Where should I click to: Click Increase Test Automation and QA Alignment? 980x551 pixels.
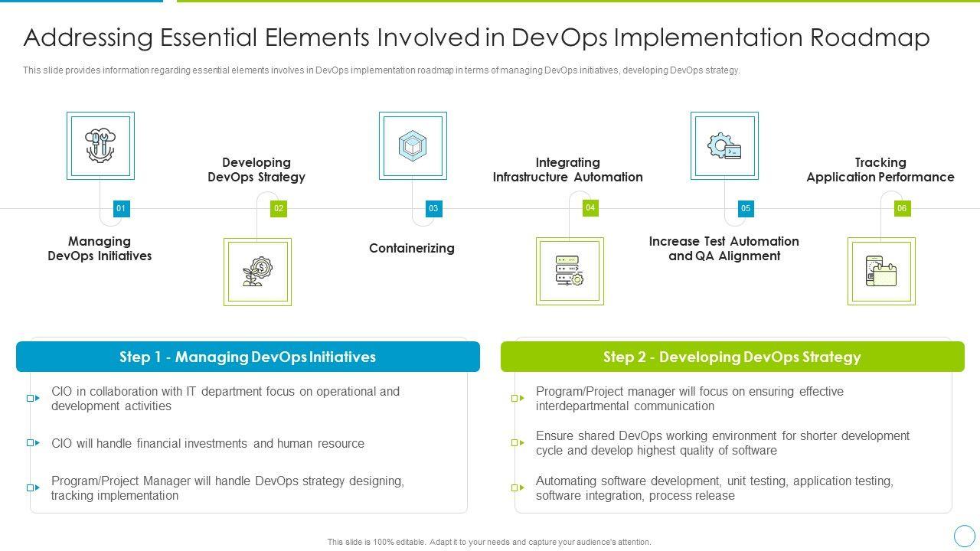pos(724,249)
